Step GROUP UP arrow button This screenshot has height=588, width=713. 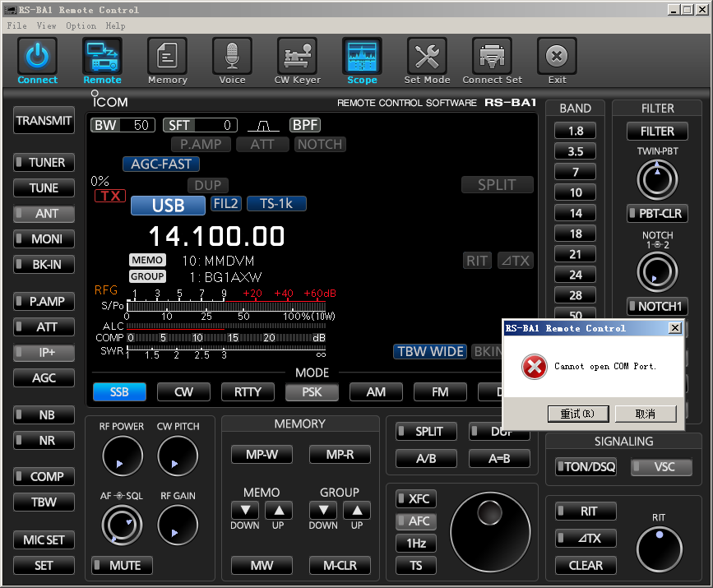tap(357, 510)
